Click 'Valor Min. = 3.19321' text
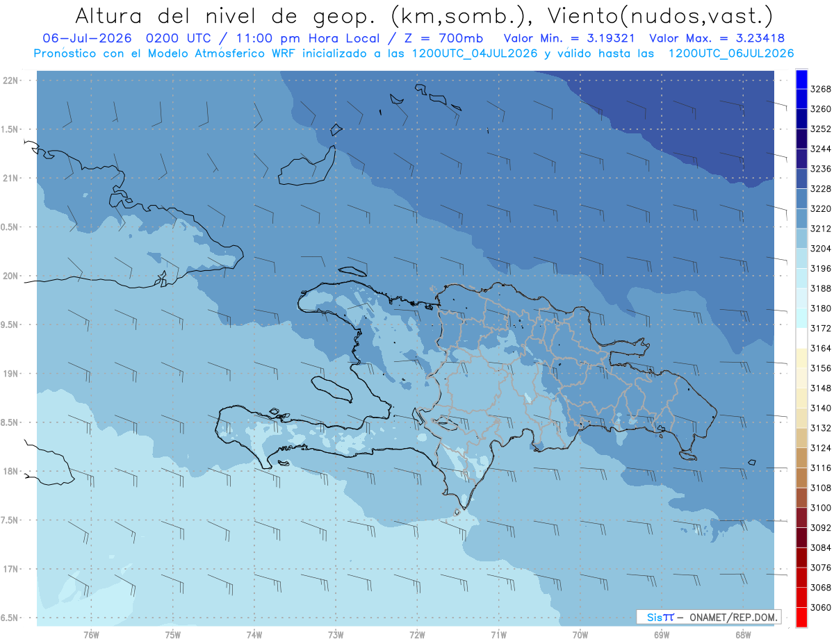This screenshot has width=834, height=644. tap(571, 38)
